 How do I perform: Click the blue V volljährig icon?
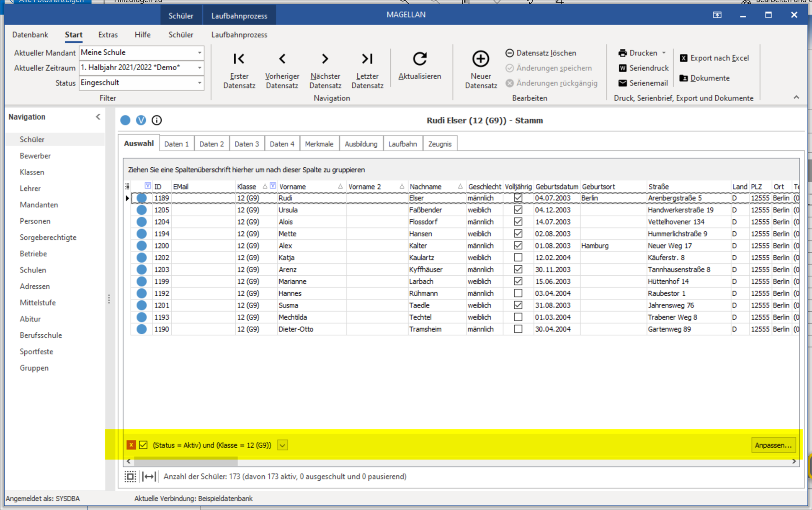point(141,120)
